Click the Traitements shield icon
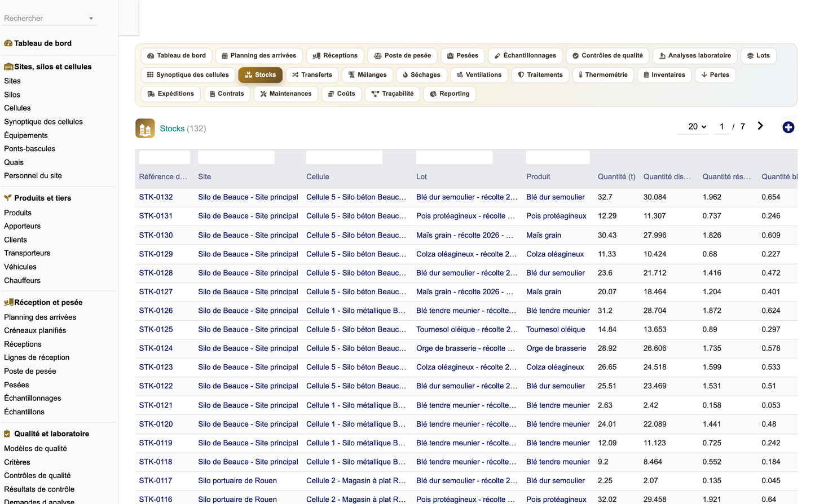815x504 pixels. tap(521, 75)
